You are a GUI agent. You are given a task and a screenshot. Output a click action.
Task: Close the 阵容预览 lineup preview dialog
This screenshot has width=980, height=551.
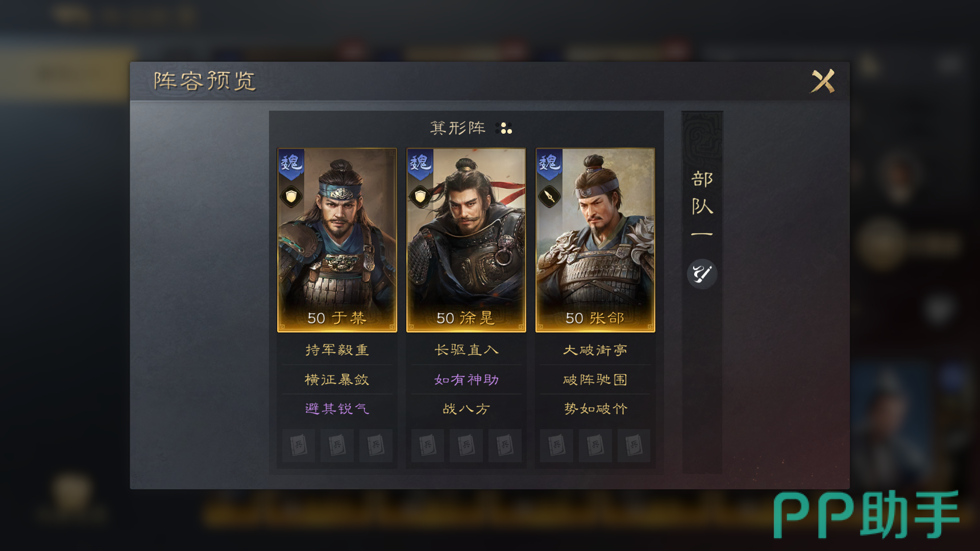[823, 81]
